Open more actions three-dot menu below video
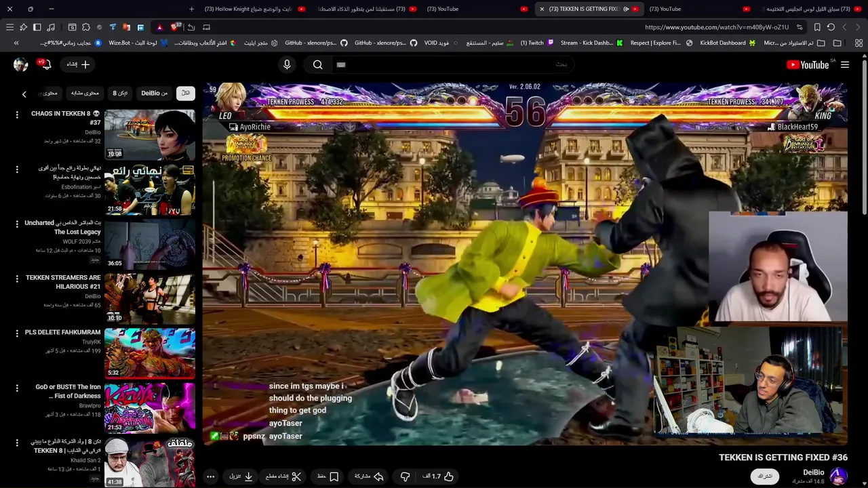Image resolution: width=868 pixels, height=488 pixels. coord(210,476)
